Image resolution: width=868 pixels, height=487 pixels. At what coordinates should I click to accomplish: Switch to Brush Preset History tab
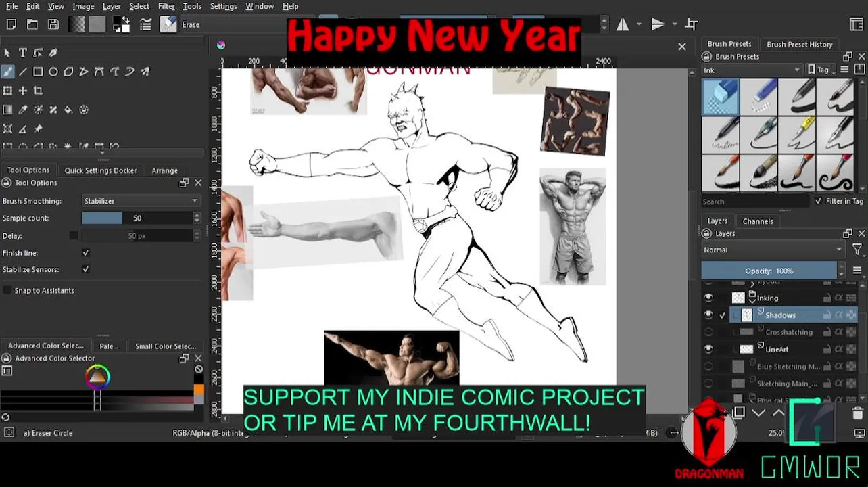800,44
